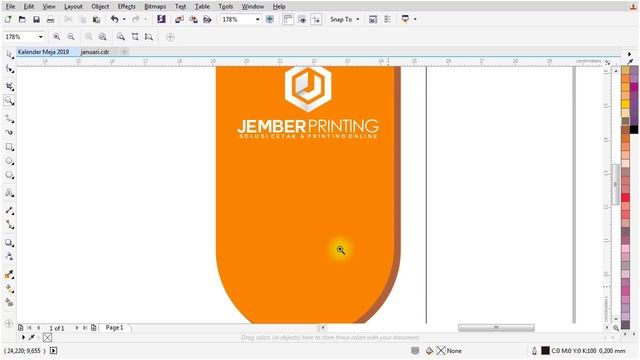This screenshot has height=360, width=640.
Task: Toggle Show grid button
Action: click(x=302, y=19)
